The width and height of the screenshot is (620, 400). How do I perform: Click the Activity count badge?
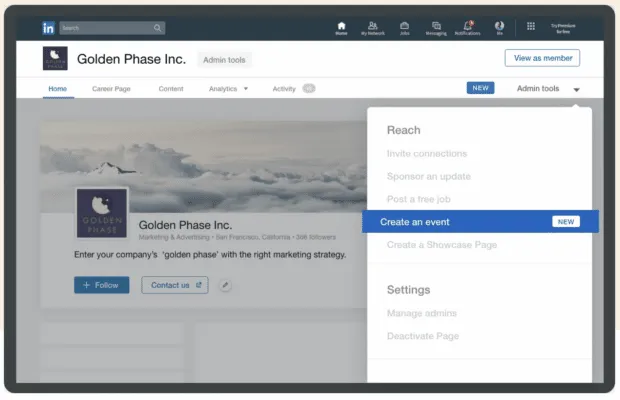point(309,89)
